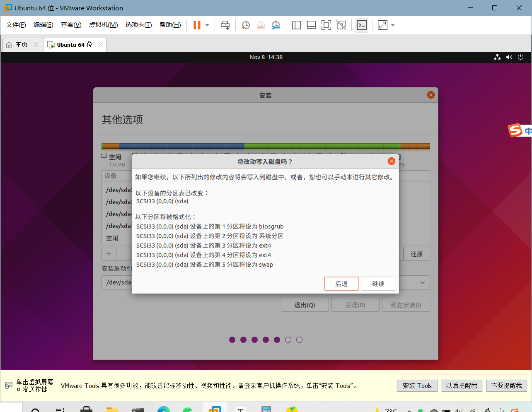Enter full screen mode icon
532x412 pixels.
326,25
